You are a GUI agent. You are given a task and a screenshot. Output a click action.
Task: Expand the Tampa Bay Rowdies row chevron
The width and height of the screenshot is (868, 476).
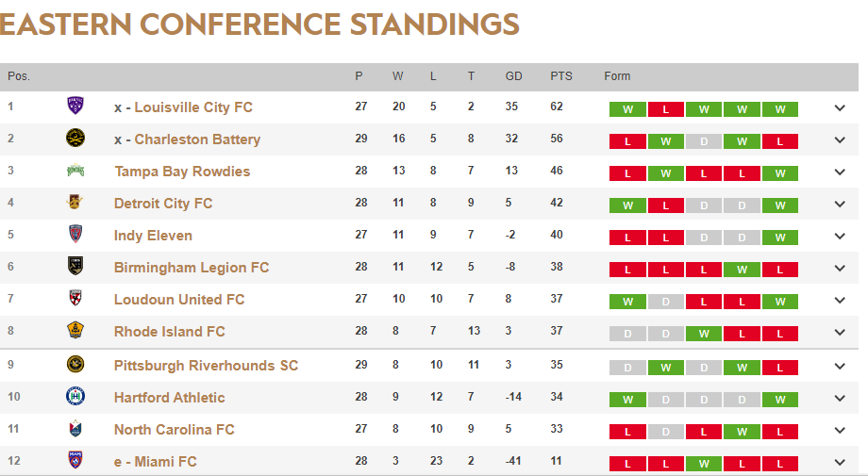coord(840,172)
